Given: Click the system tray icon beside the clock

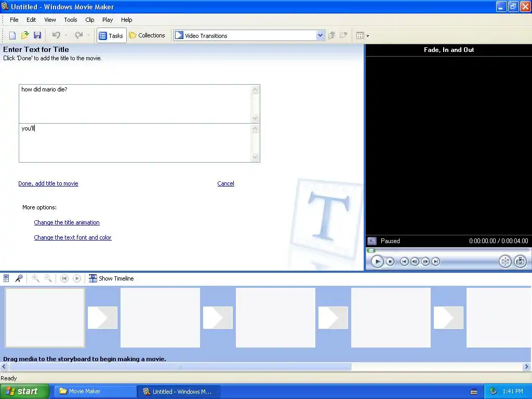Looking at the screenshot, I should coord(494,392).
